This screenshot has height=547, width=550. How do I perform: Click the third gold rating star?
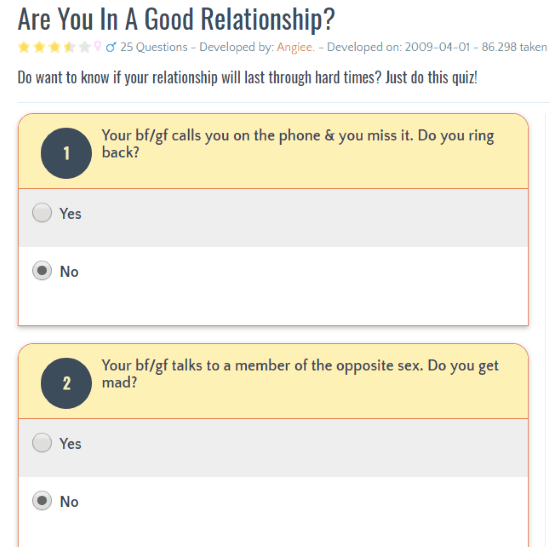[55, 47]
